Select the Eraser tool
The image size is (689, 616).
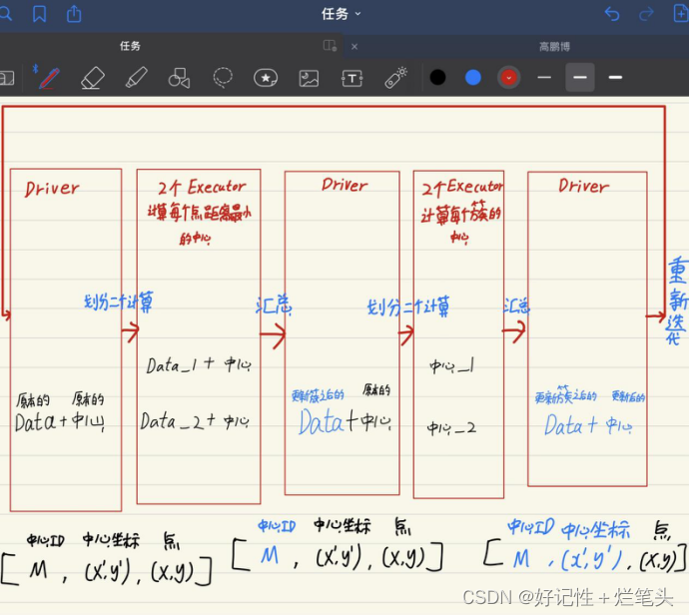pos(93,78)
